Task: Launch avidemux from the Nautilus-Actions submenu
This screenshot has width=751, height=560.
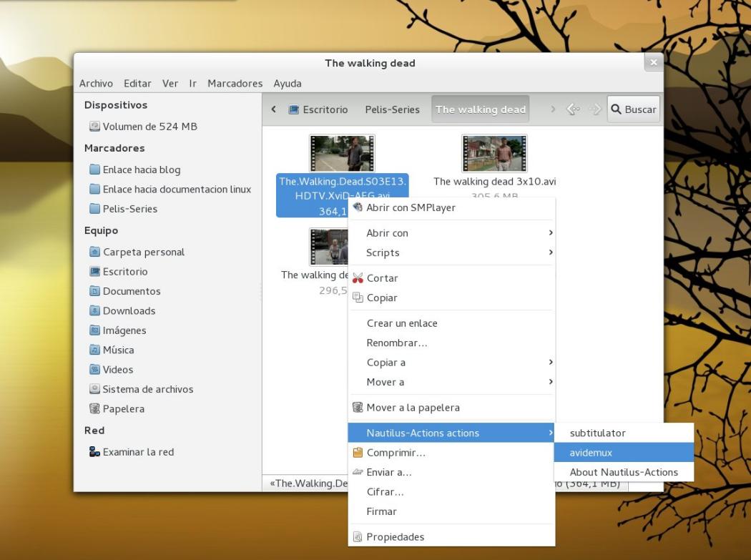Action: [x=624, y=453]
